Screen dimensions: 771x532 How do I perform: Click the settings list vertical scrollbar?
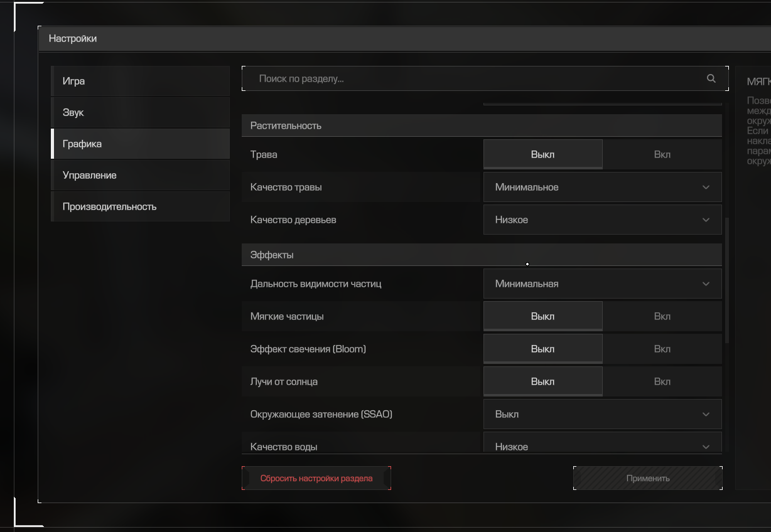(727, 280)
